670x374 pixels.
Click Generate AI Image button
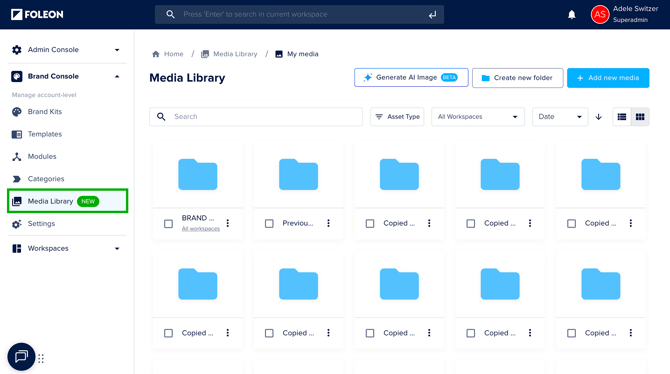(x=411, y=77)
